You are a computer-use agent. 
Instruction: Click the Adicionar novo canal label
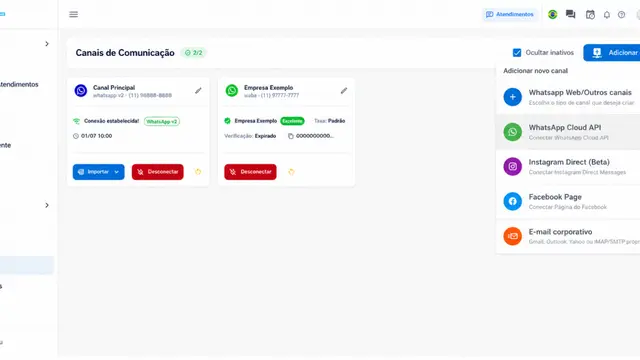[x=536, y=71]
